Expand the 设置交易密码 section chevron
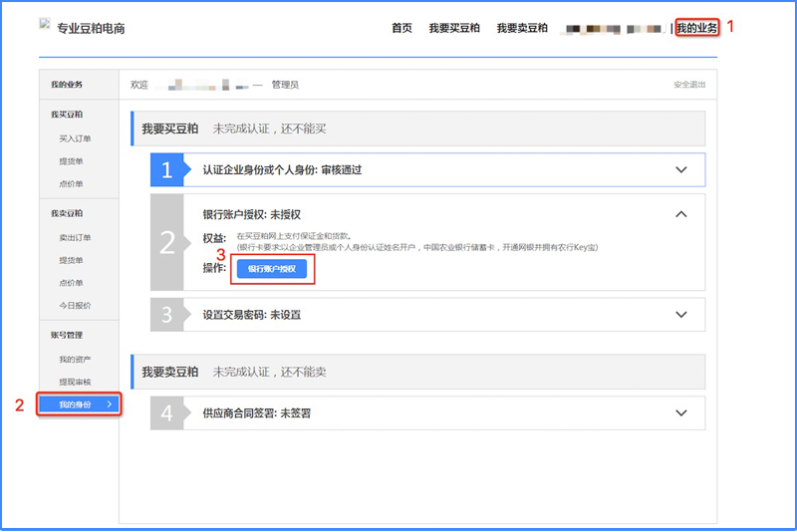797x532 pixels. tap(681, 315)
